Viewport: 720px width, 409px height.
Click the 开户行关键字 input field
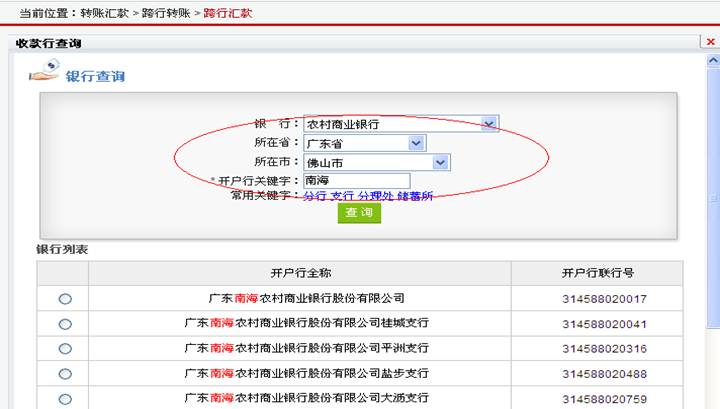(x=356, y=181)
